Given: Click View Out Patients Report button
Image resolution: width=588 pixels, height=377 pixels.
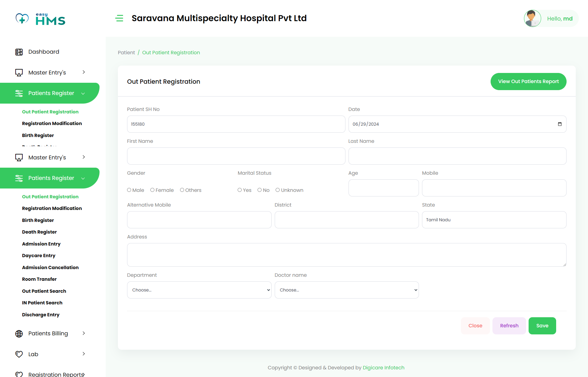Looking at the screenshot, I should [528, 82].
